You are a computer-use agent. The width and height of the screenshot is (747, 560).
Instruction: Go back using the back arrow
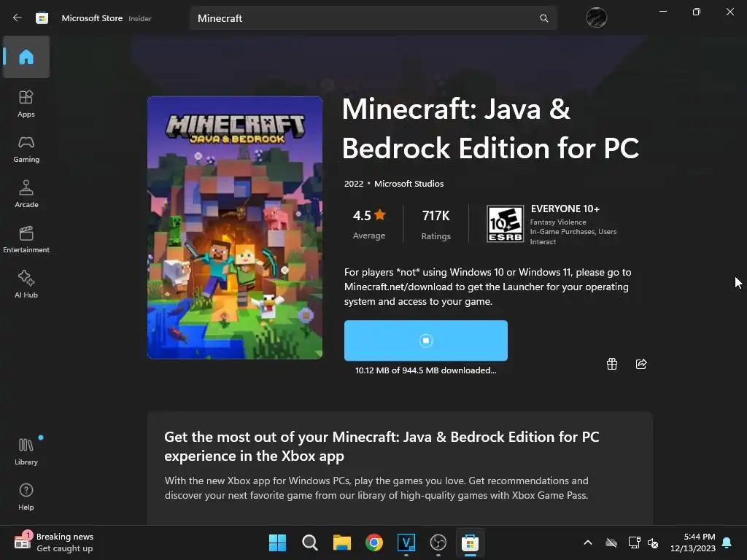pos(18,18)
